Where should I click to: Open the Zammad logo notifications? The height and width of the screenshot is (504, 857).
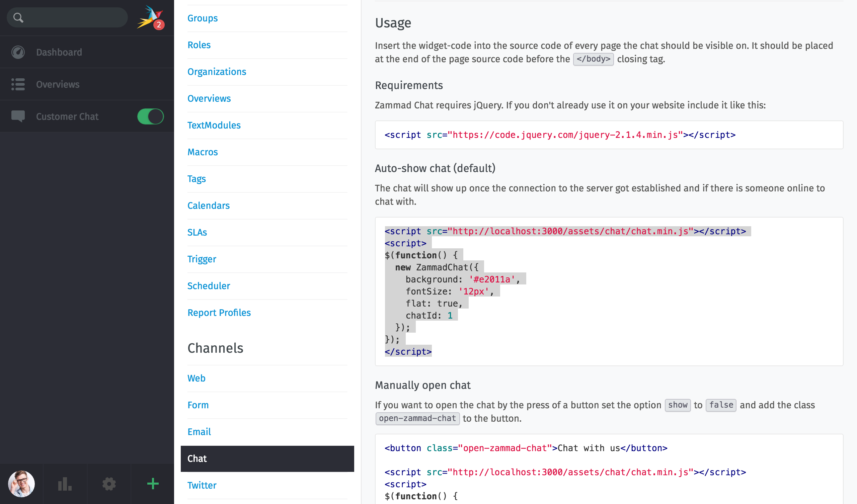point(151,17)
